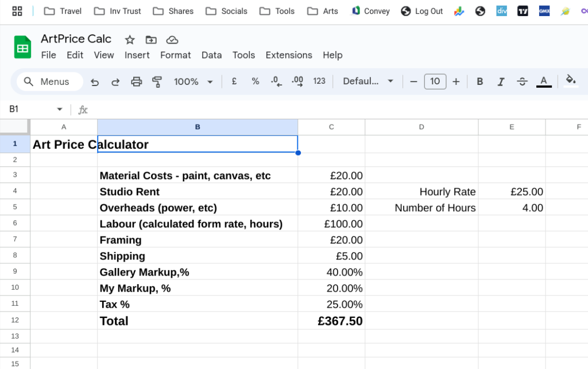
Task: Open the Insert menu
Action: 137,55
